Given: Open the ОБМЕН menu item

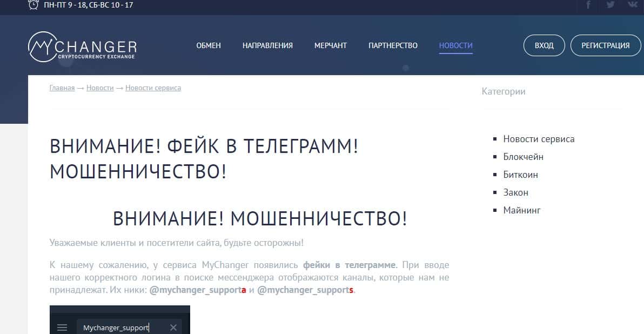Looking at the screenshot, I should 209,45.
